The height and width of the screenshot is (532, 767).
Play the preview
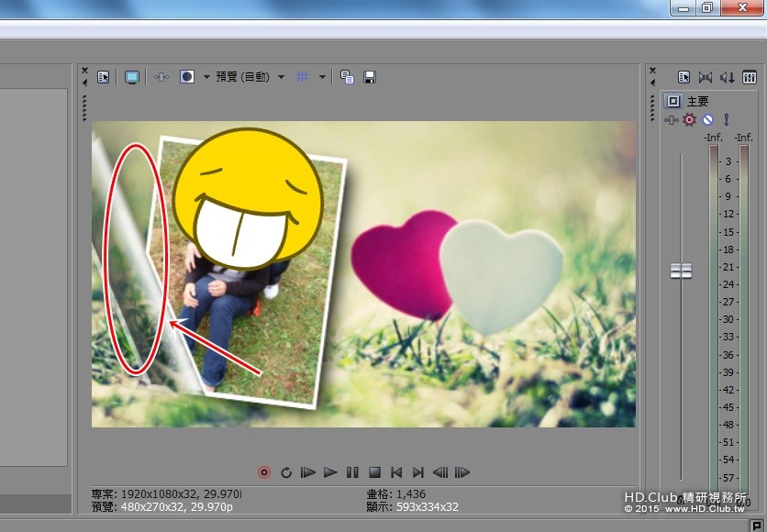(x=330, y=472)
